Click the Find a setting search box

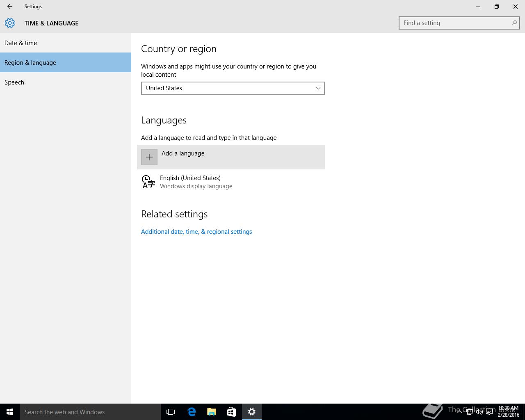(x=455, y=23)
